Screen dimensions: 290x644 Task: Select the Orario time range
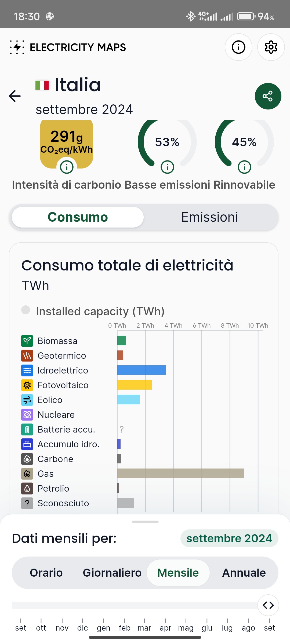click(x=46, y=573)
